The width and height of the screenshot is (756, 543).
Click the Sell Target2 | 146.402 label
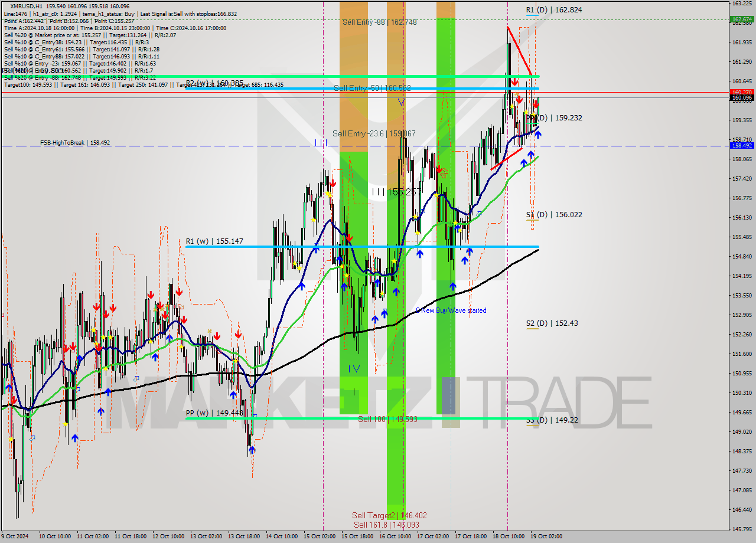click(x=389, y=515)
